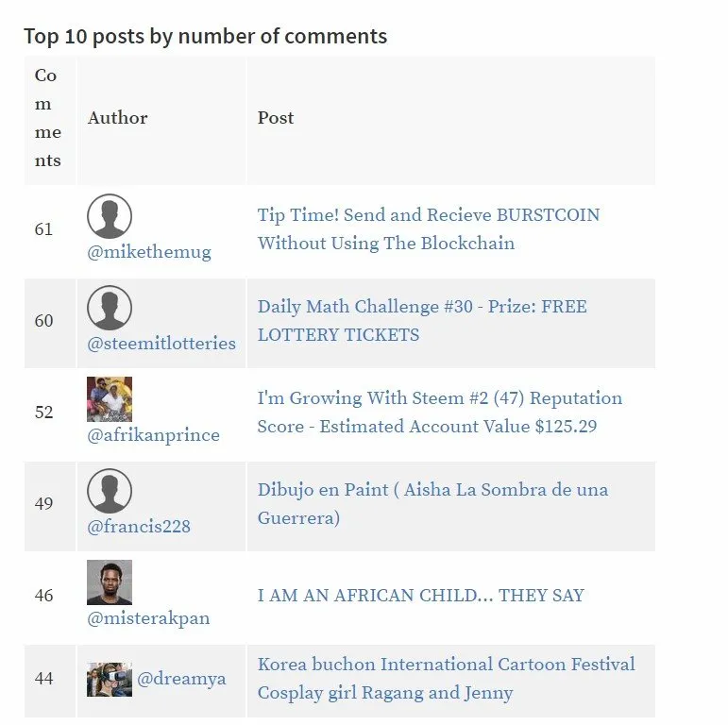Open the @misterakpan author link
728x725 pixels.
[148, 618]
